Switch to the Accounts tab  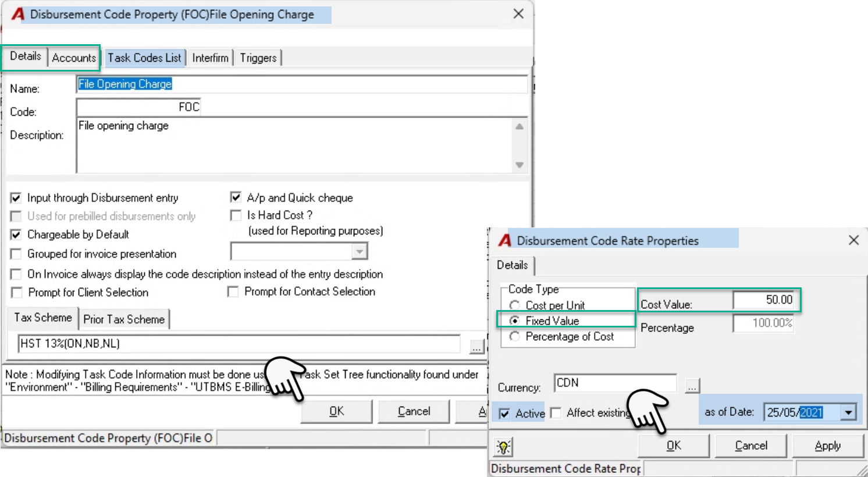pos(74,58)
